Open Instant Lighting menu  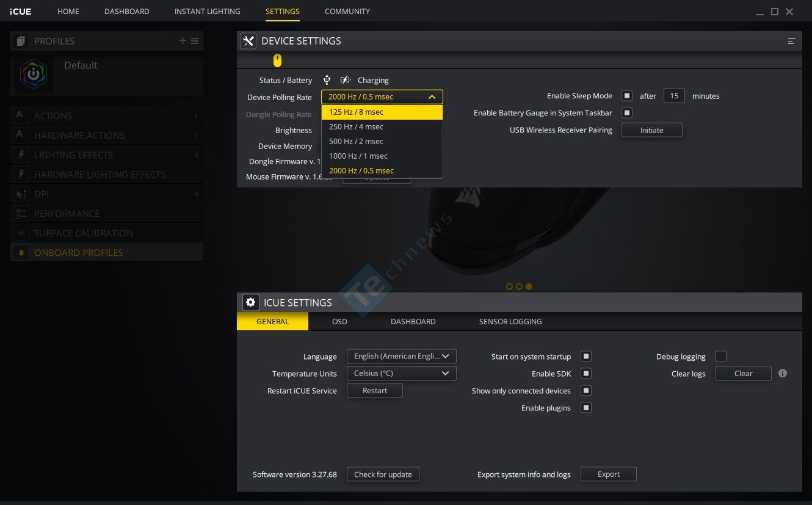pyautogui.click(x=208, y=12)
